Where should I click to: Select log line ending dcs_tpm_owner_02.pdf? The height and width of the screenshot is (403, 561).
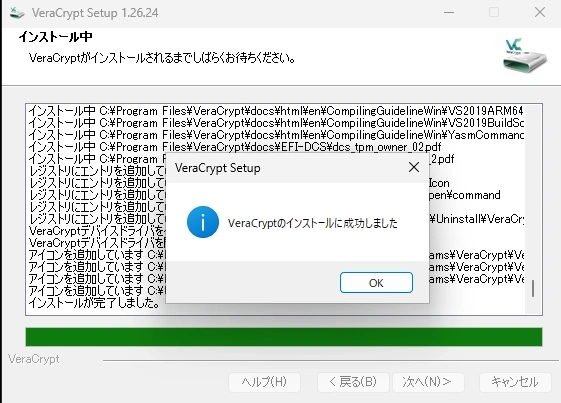(x=235, y=147)
